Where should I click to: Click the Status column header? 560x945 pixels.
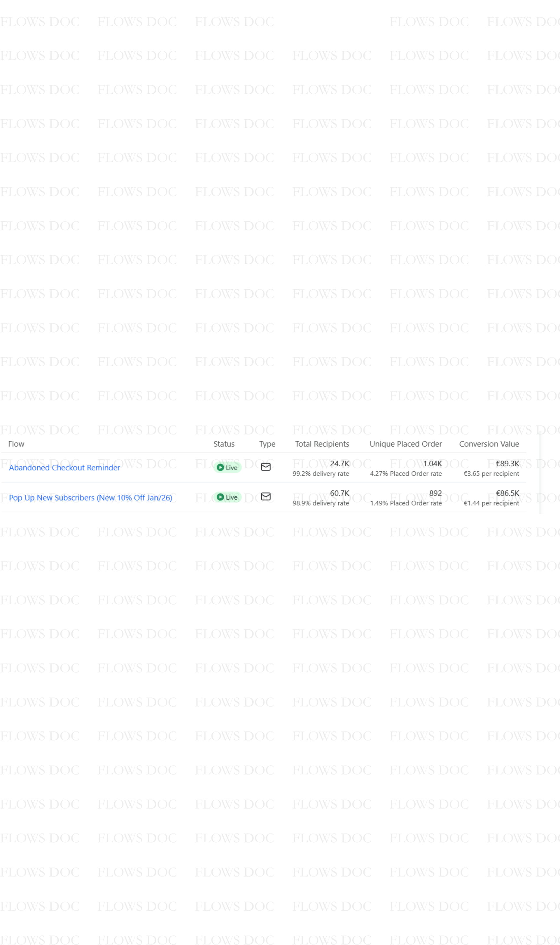[x=224, y=444]
